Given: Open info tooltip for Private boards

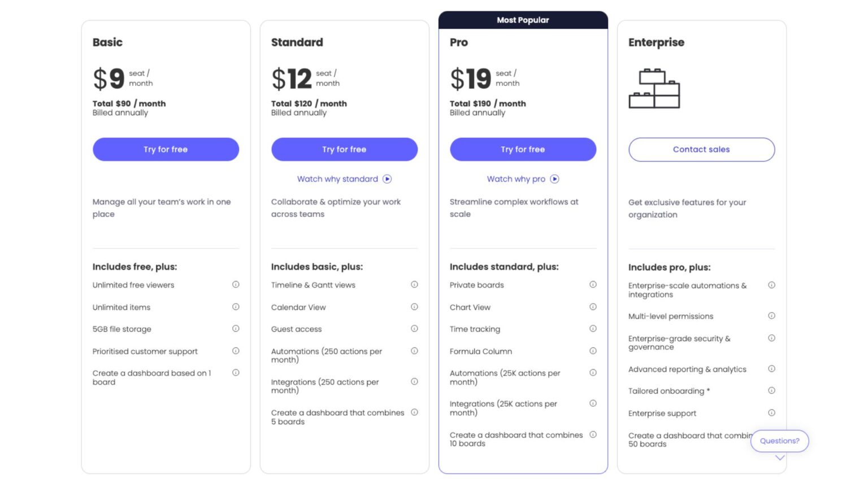Looking at the screenshot, I should pyautogui.click(x=593, y=284).
